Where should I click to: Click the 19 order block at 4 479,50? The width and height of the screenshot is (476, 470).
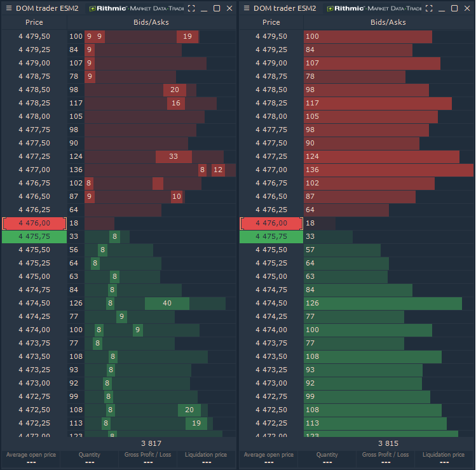pyautogui.click(x=187, y=37)
